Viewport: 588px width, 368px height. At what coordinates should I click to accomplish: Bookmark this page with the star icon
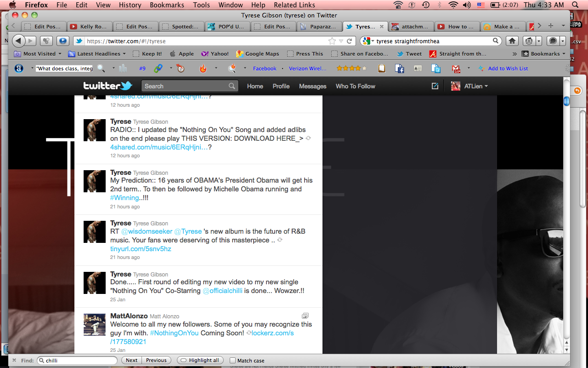pos(332,41)
